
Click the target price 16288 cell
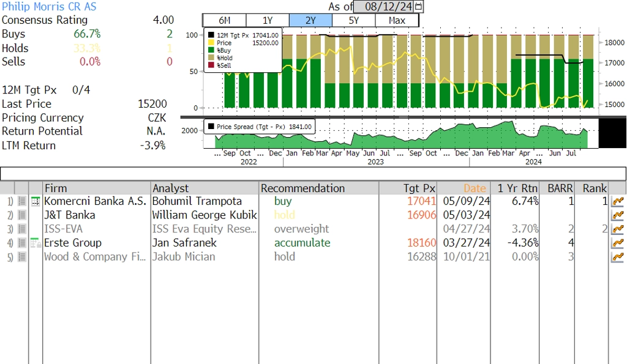pyautogui.click(x=421, y=257)
